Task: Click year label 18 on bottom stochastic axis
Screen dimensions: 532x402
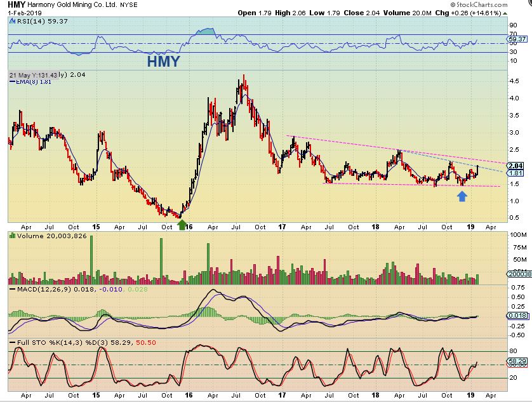Action: [375, 395]
